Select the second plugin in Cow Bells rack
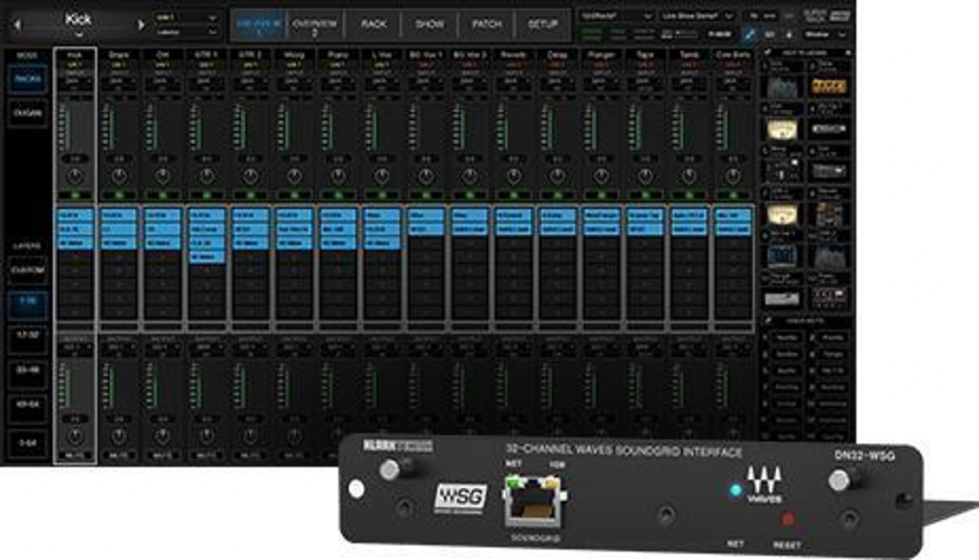This screenshot has height=560, width=979. [733, 229]
